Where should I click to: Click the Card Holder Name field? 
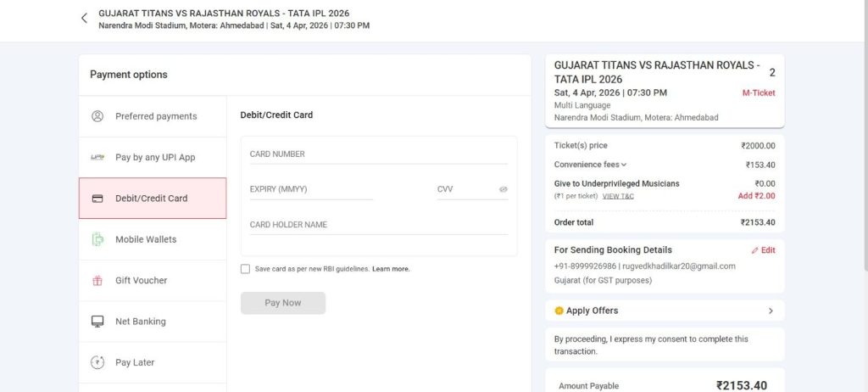[x=378, y=225]
